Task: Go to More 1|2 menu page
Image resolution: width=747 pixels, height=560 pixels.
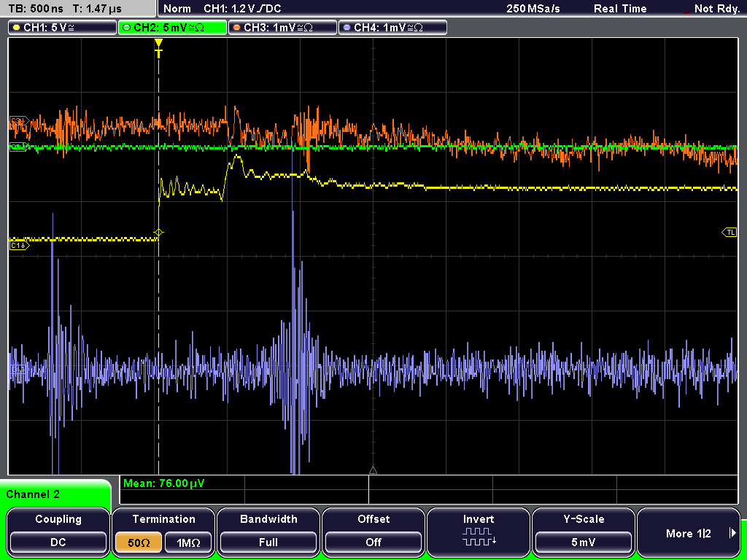Action: tap(688, 533)
